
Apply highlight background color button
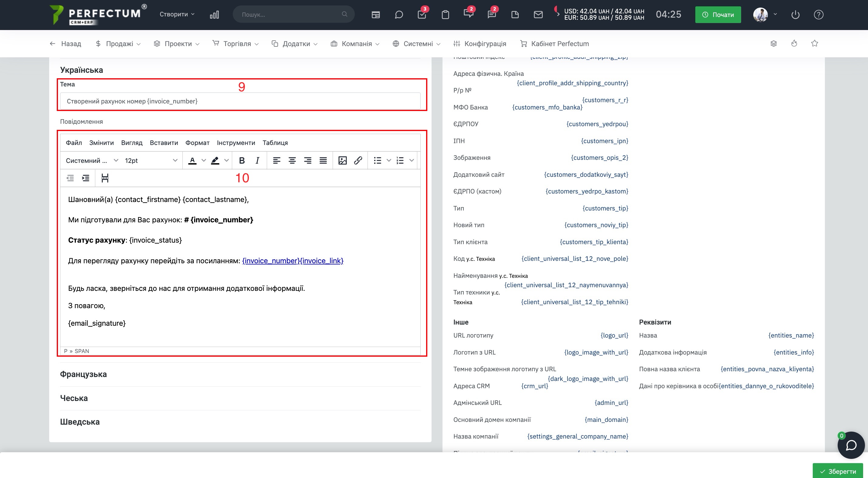[x=215, y=160]
